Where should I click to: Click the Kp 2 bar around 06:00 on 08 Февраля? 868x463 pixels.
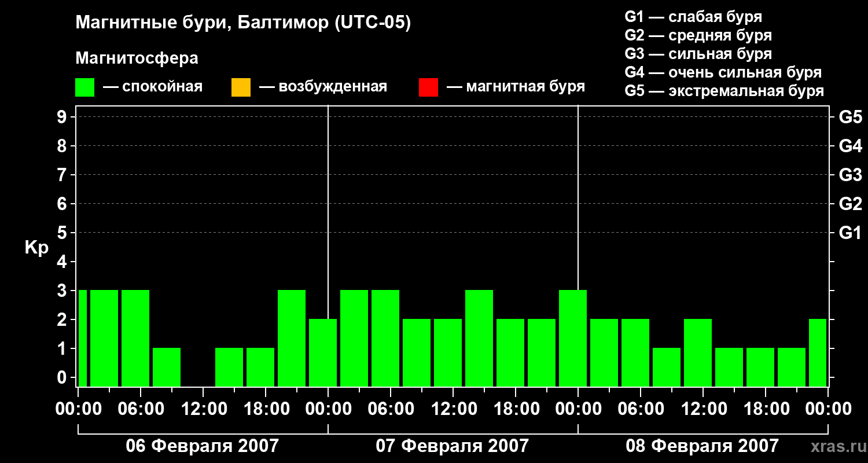click(x=635, y=352)
